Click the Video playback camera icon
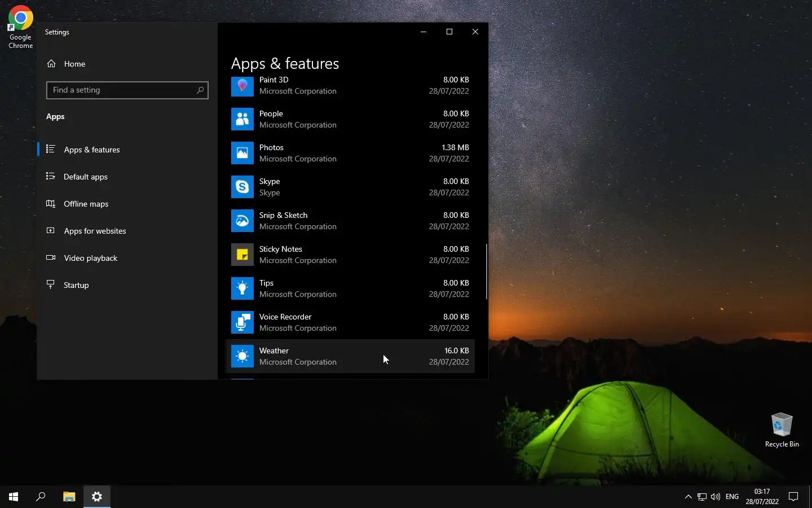812x508 pixels. pos(51,257)
